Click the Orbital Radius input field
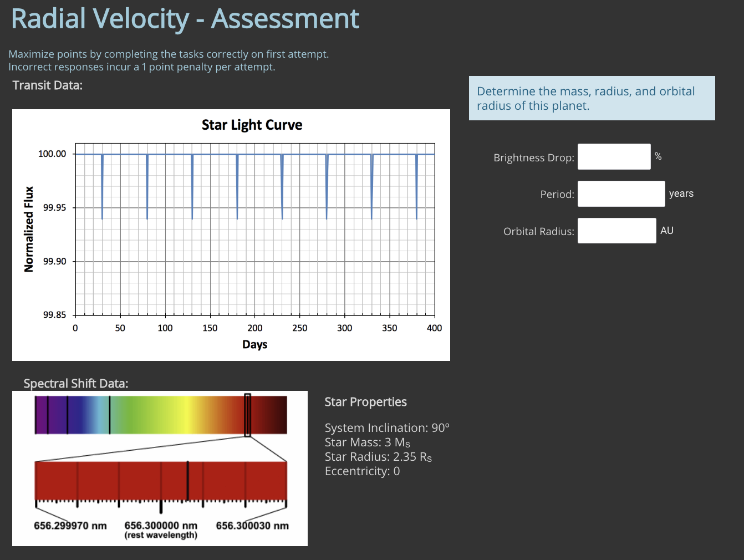This screenshot has width=744, height=560. click(x=616, y=230)
